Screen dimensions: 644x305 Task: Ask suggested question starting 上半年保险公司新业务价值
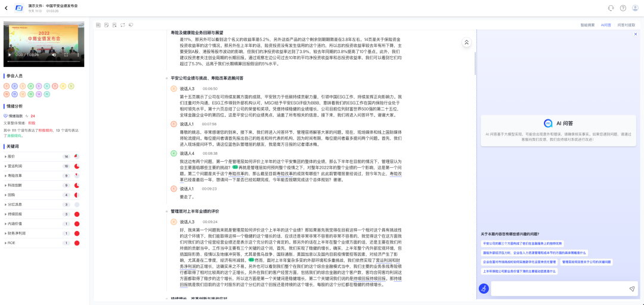(x=519, y=272)
